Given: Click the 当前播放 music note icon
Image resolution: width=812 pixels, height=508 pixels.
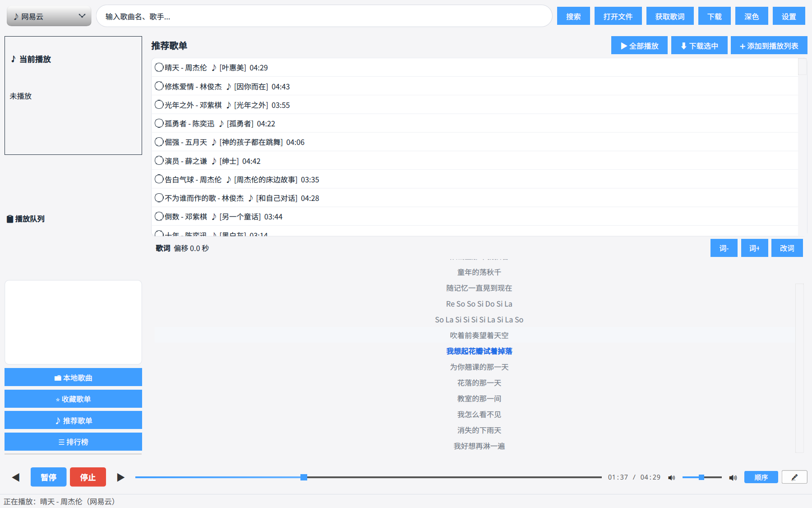Looking at the screenshot, I should pyautogui.click(x=14, y=59).
